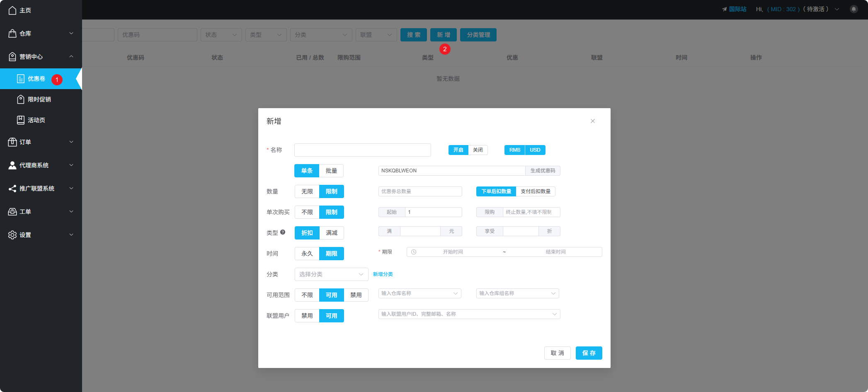Click the notification bell icon top right
The image size is (868, 392).
pos(854,9)
